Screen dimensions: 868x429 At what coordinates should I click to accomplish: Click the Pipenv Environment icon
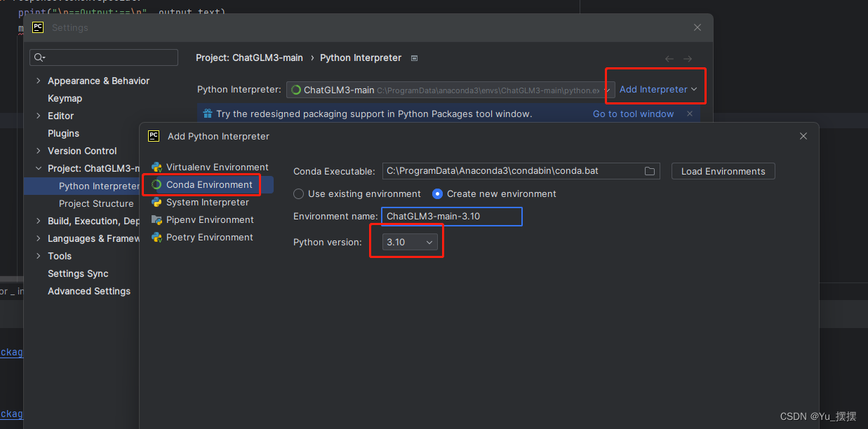coord(157,219)
